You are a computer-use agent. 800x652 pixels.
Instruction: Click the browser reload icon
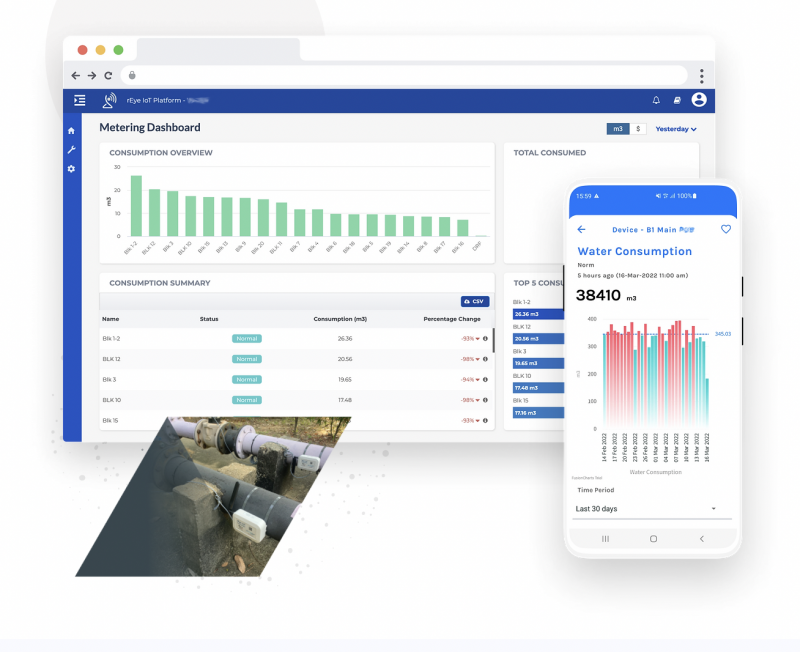coord(108,76)
